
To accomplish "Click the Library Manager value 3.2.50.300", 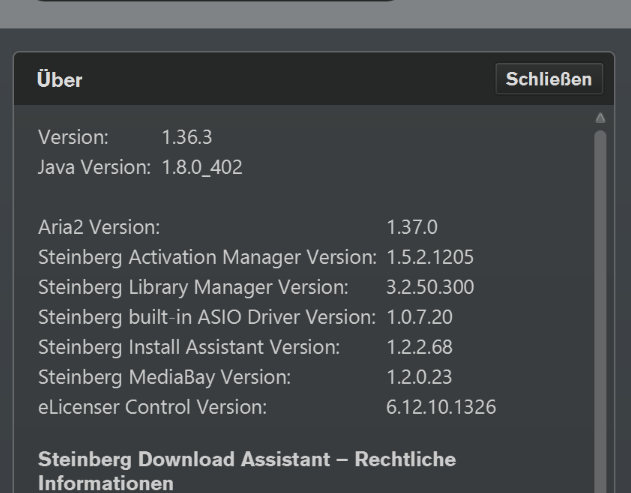I will coord(430,287).
